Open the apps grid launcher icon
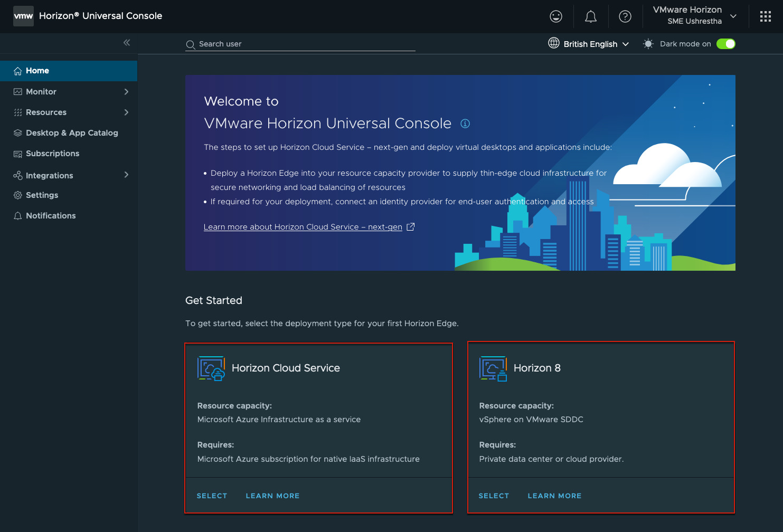 click(766, 16)
